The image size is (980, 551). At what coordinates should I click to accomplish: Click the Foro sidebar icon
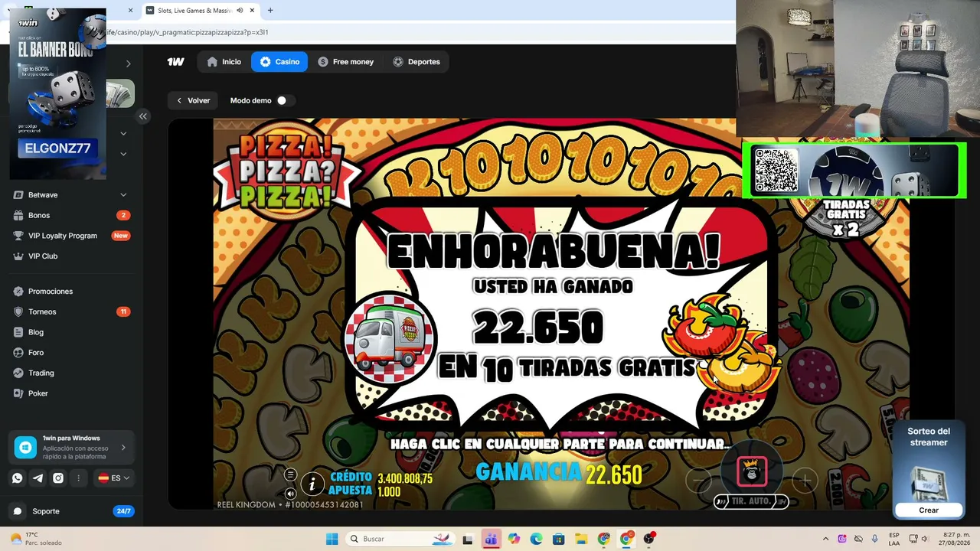[18, 353]
